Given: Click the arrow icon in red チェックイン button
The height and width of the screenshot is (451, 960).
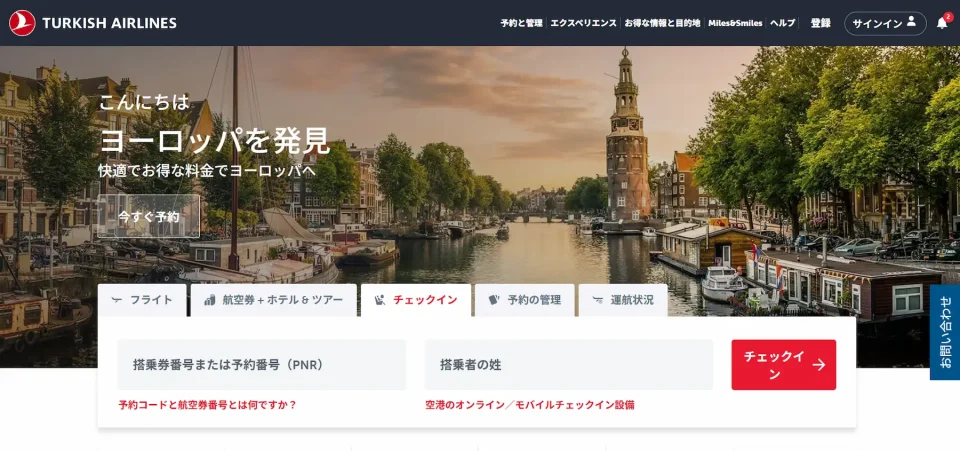Looking at the screenshot, I should [x=819, y=365].
